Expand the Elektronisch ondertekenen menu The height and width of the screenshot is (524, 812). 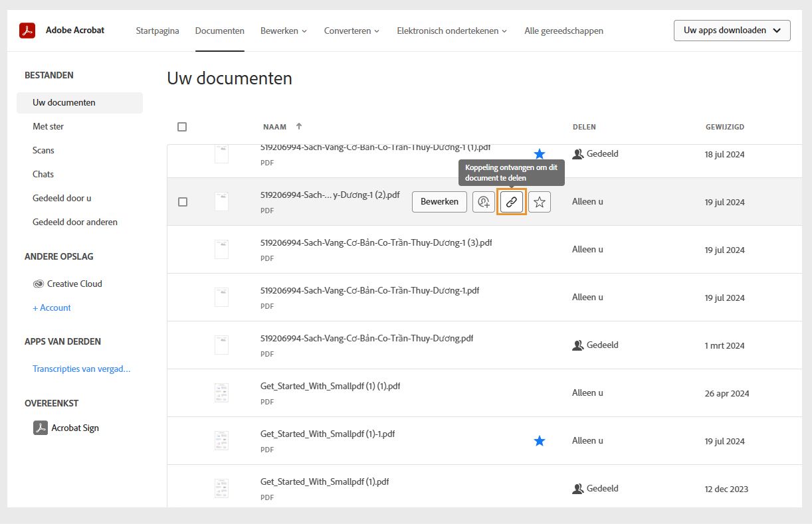coord(452,31)
